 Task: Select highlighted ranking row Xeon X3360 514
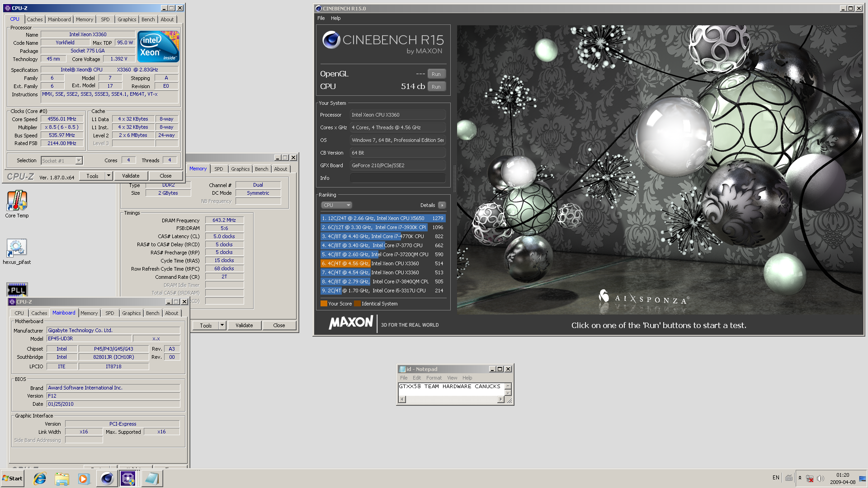[383, 263]
